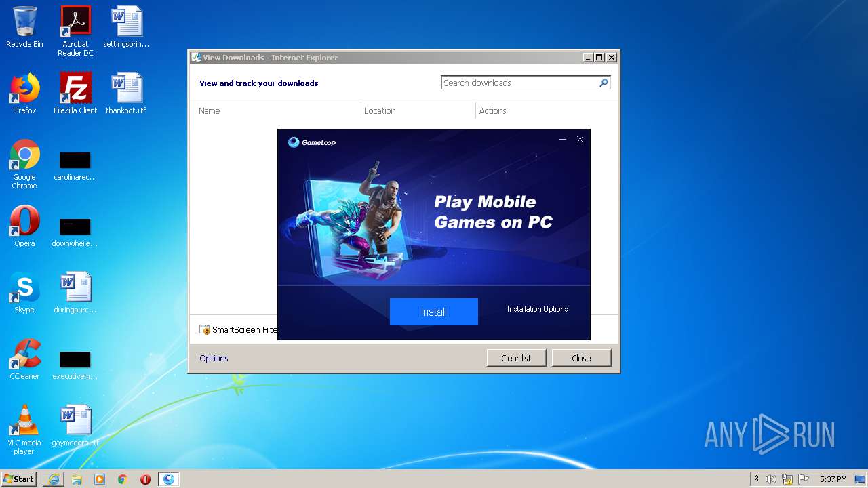
Task: Select the Acrobat Reader DC desktop icon
Action: click(75, 31)
